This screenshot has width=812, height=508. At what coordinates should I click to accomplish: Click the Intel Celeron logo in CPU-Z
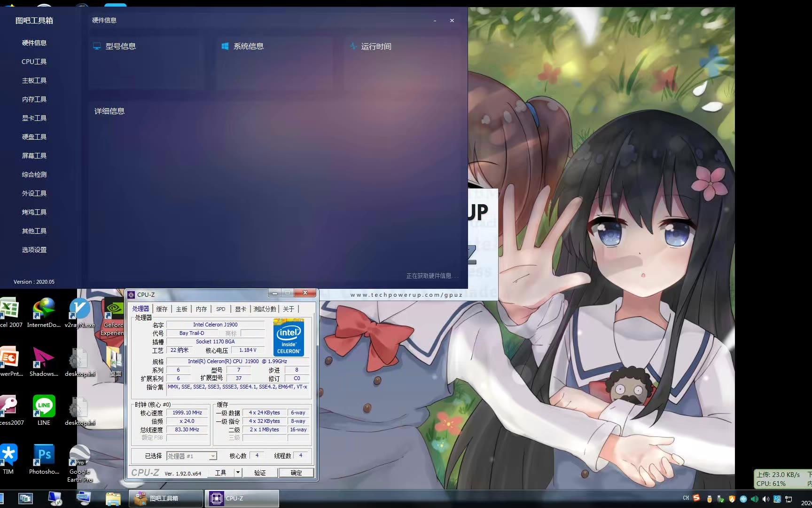click(x=289, y=337)
